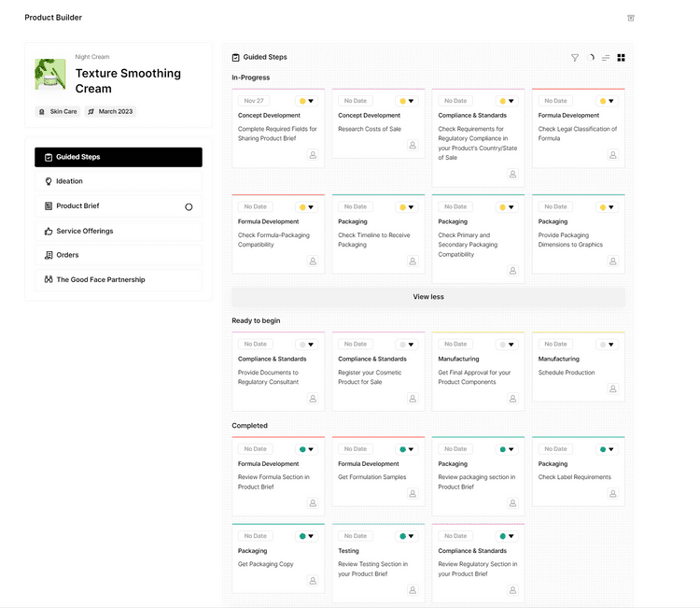Assign user on Get Final Approval card
This screenshot has height=608, width=700.
(513, 399)
